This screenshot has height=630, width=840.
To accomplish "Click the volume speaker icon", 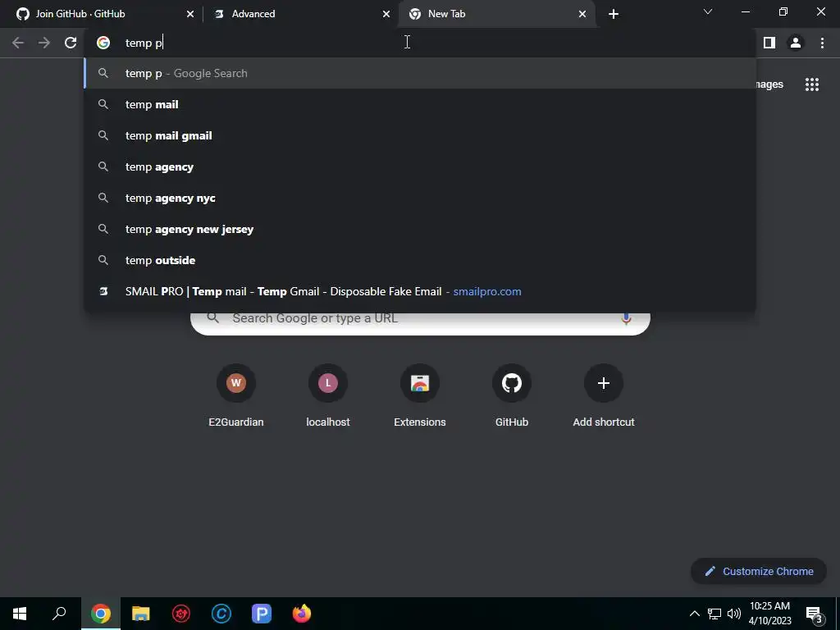I will coord(734,614).
